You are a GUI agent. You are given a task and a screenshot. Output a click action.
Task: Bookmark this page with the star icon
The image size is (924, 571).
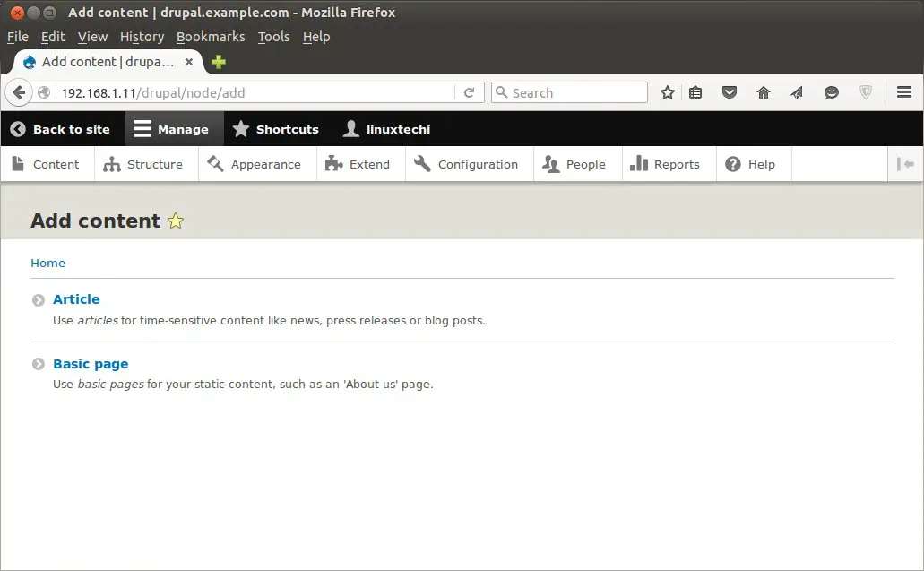667,92
